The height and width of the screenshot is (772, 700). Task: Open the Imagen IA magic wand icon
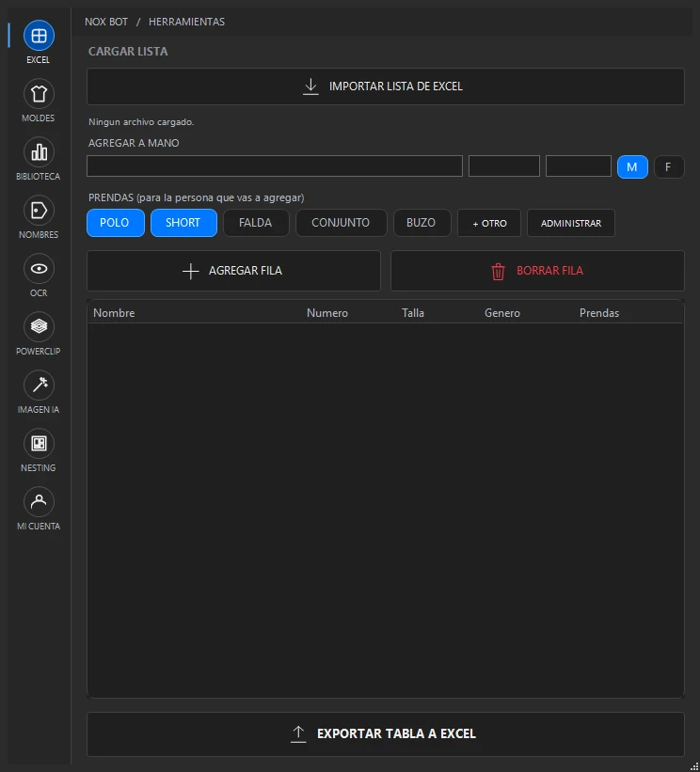[39, 385]
